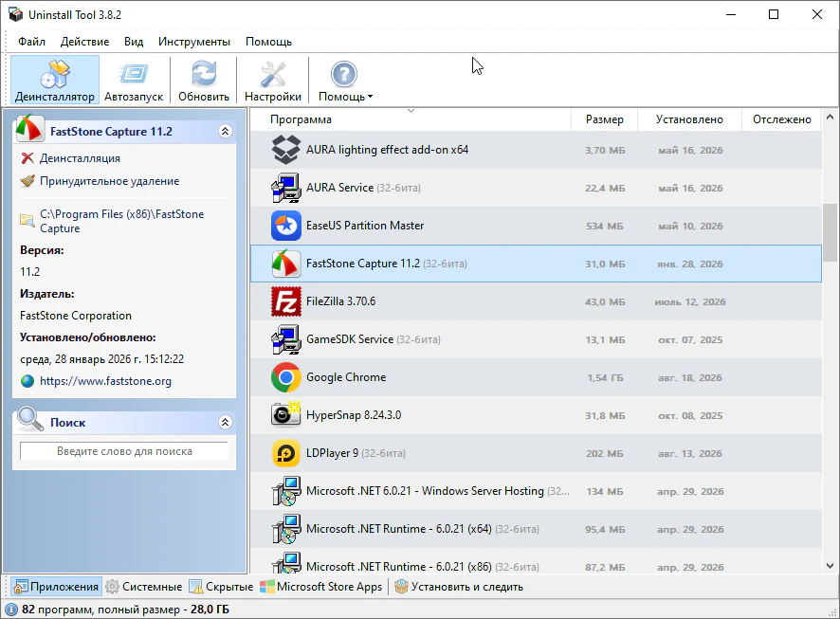
Task: Sort by the Программа column header
Action: click(411, 119)
